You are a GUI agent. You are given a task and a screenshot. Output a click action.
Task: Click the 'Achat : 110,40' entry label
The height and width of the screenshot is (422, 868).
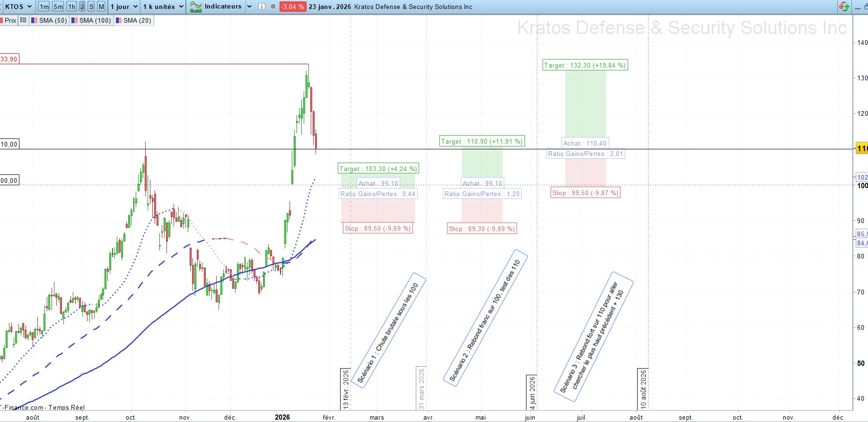585,143
